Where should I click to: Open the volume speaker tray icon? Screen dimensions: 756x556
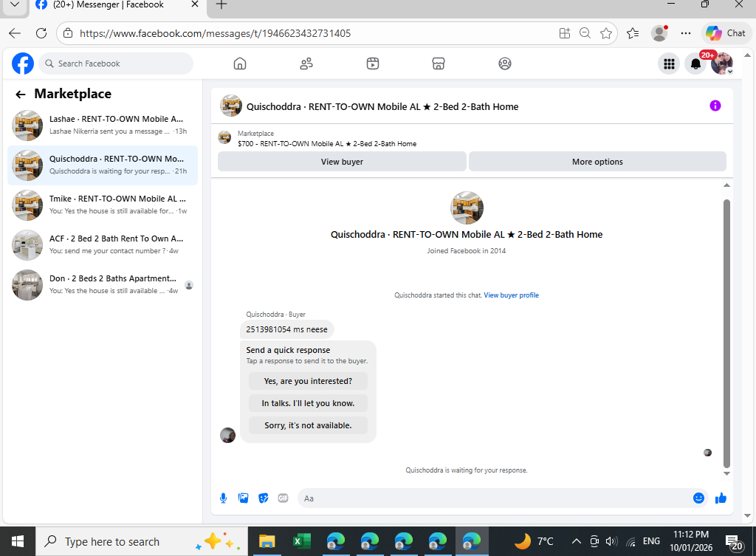pos(611,541)
